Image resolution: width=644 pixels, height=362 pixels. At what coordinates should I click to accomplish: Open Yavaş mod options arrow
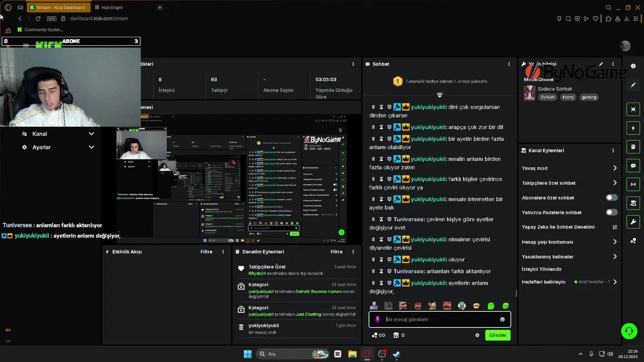click(x=615, y=168)
